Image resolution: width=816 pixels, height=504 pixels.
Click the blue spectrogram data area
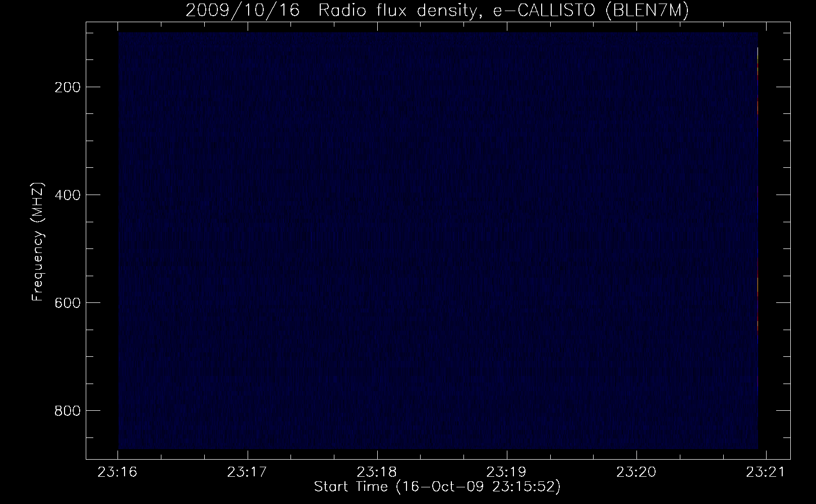tap(438, 241)
